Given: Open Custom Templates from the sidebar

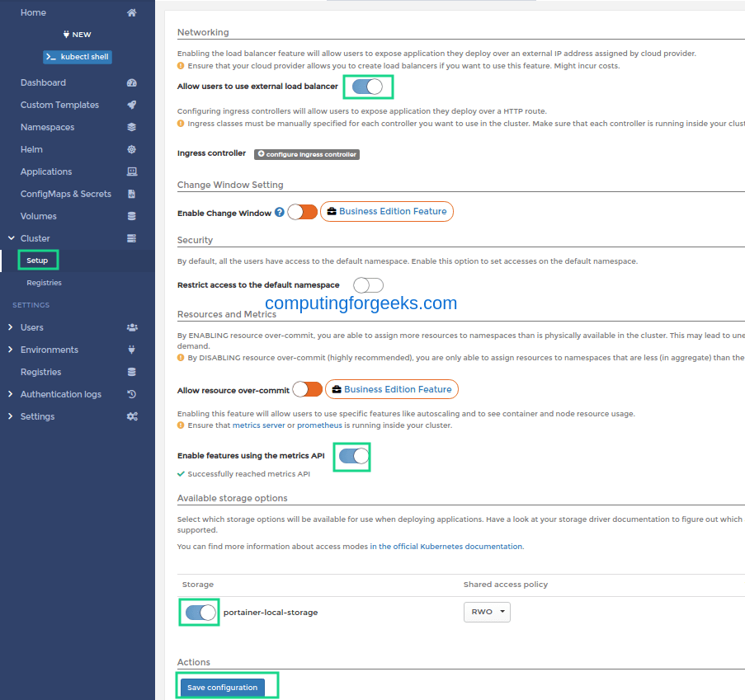Looking at the screenshot, I should point(130,105).
